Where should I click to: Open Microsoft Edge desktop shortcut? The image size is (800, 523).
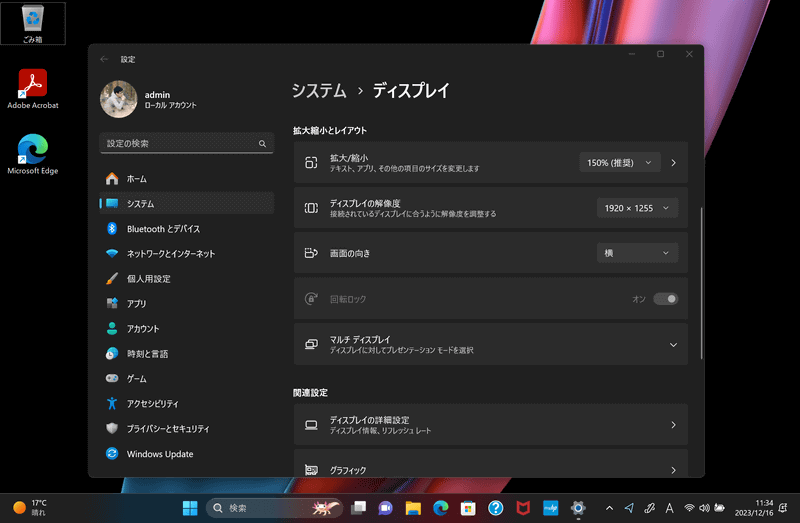(33, 154)
